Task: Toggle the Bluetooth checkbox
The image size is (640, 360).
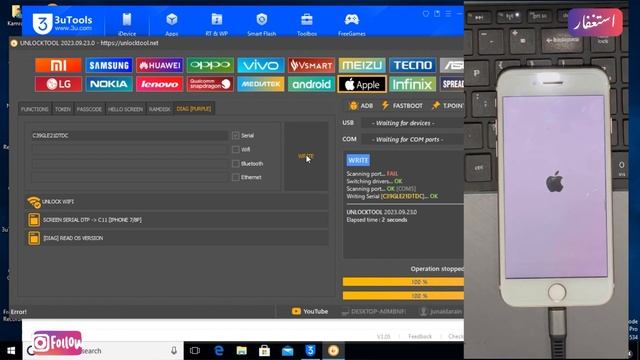Action: (x=236, y=164)
